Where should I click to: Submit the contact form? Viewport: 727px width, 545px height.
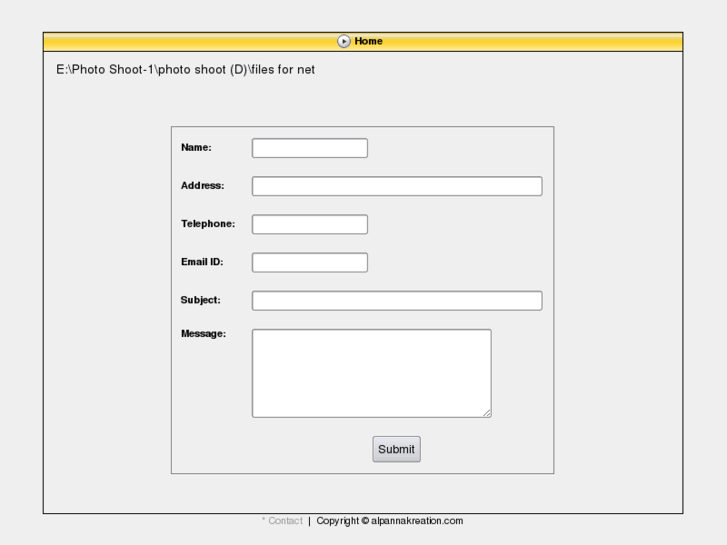[x=396, y=449]
